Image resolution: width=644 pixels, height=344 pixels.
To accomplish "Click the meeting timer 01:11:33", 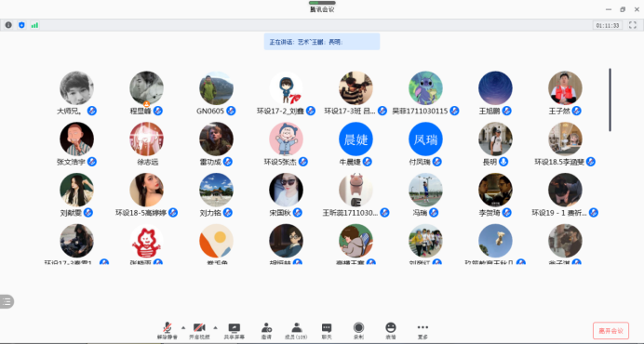I will (x=608, y=25).
